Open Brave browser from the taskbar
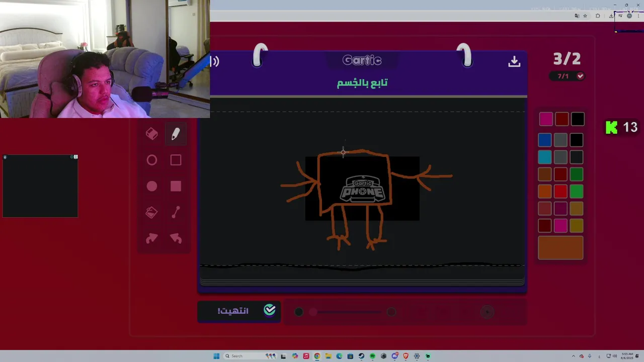The height and width of the screenshot is (362, 644). 406,356
